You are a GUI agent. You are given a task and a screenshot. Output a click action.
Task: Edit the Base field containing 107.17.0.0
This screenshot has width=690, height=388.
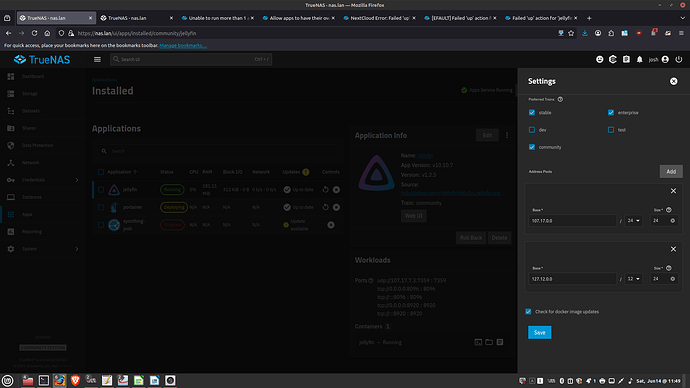[572, 220]
